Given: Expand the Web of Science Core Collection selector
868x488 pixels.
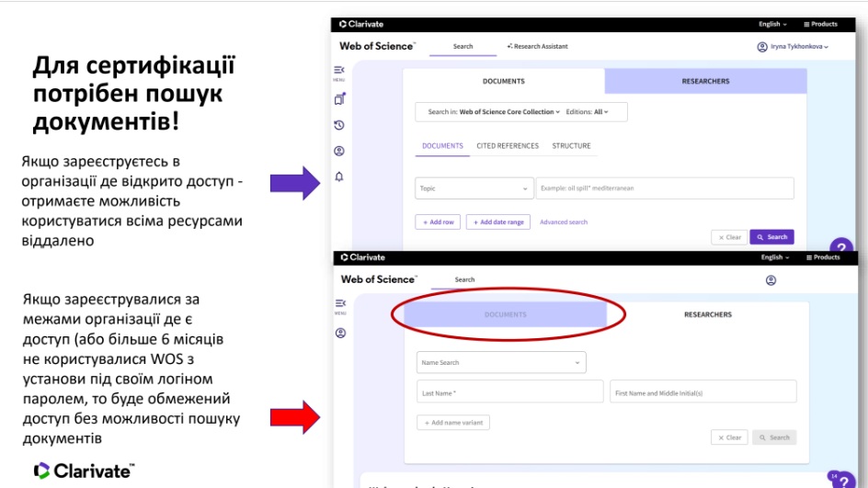Looking at the screenshot, I should coord(493,112).
